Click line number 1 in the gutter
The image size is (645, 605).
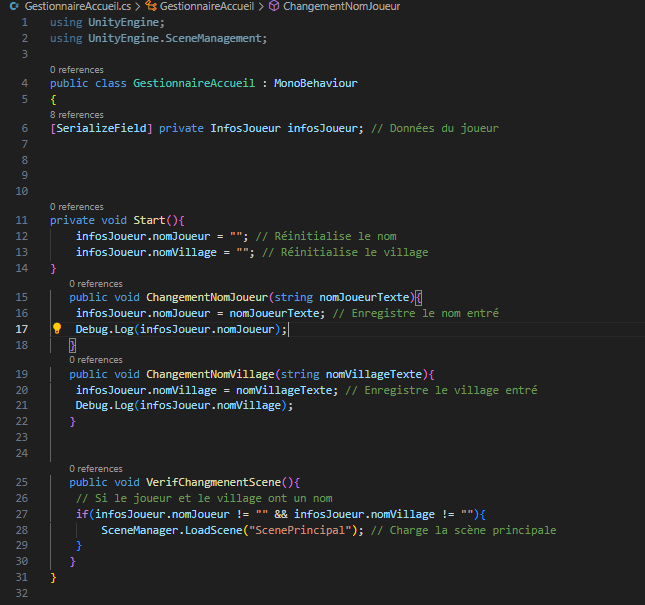(24, 22)
